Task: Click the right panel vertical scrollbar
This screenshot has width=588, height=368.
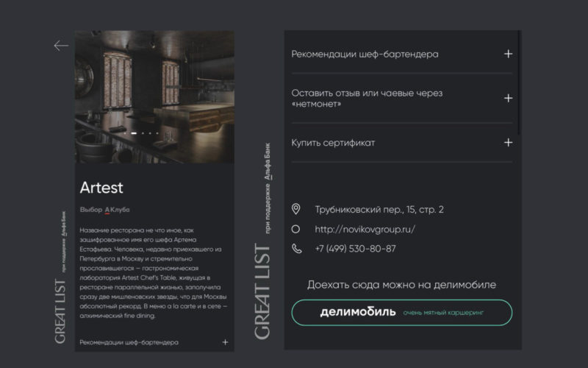Action: point(519,82)
